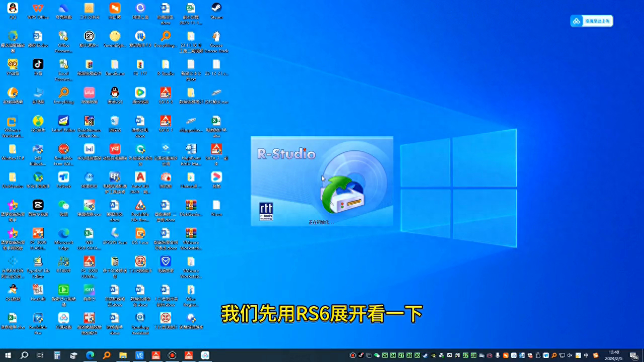Open the R-Studio desktop folder
The image size is (644, 362).
click(166, 65)
